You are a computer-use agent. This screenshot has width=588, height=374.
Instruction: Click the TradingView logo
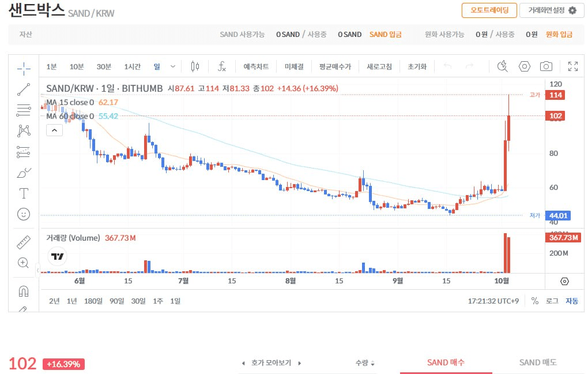[58, 256]
